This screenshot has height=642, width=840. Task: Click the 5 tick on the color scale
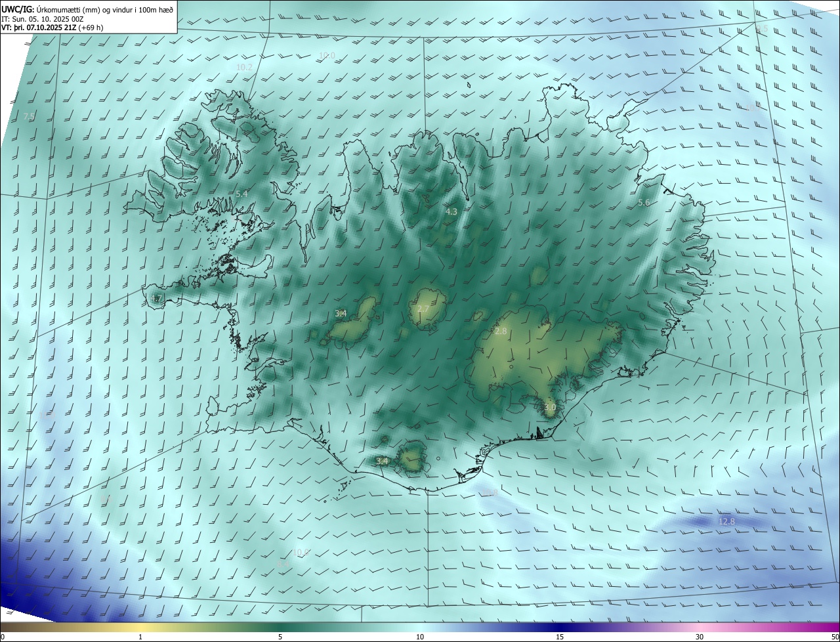point(280,637)
